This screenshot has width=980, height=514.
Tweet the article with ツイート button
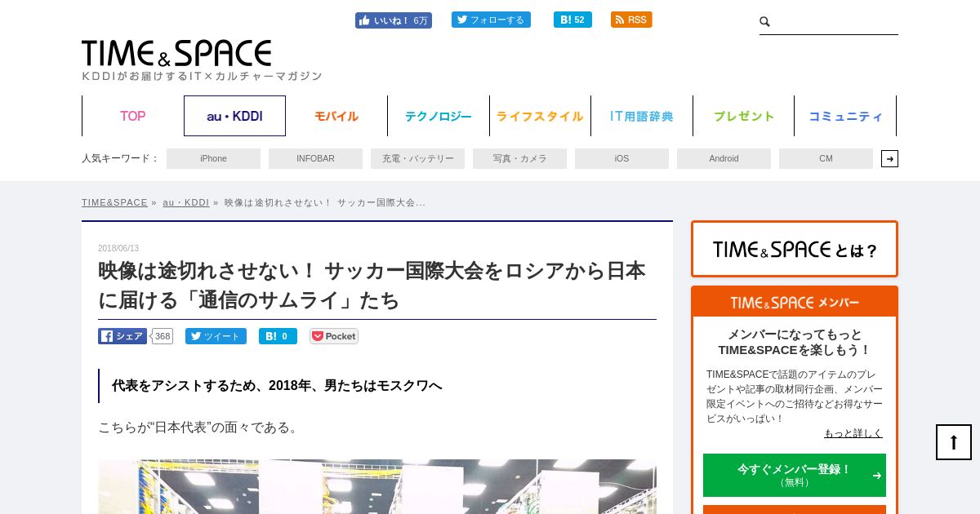point(216,336)
